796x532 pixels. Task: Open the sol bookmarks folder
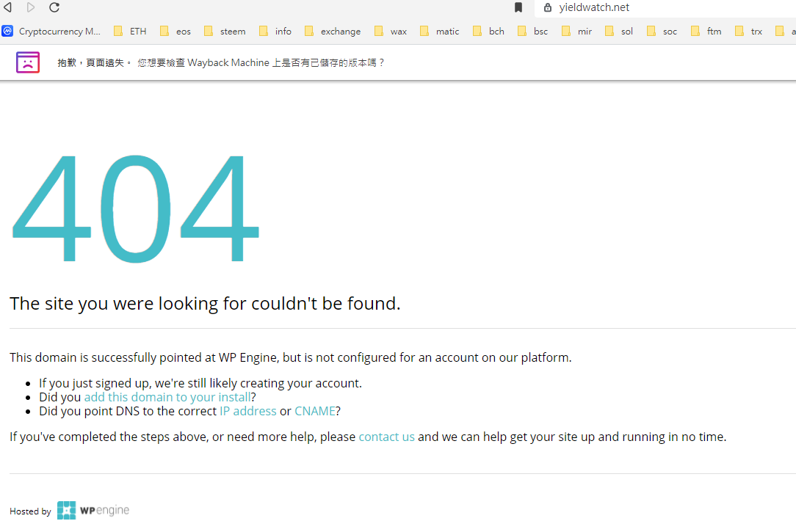pyautogui.click(x=619, y=32)
